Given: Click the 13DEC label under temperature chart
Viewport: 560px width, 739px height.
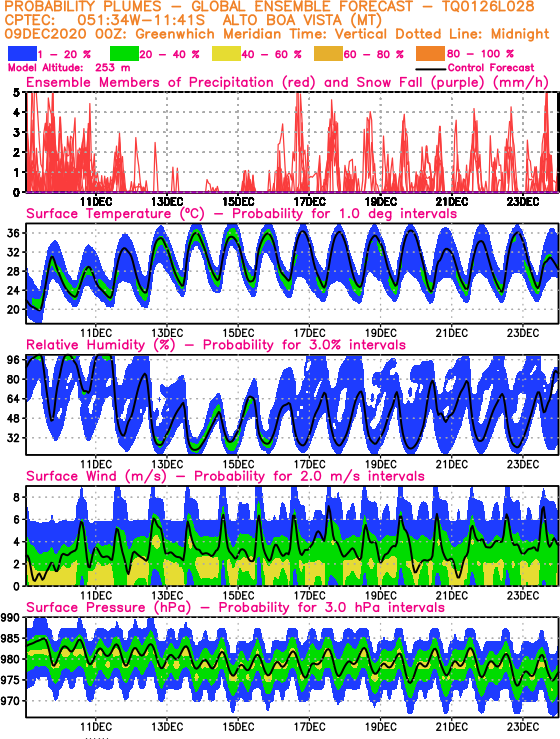Looking at the screenshot, I should pyautogui.click(x=167, y=333).
